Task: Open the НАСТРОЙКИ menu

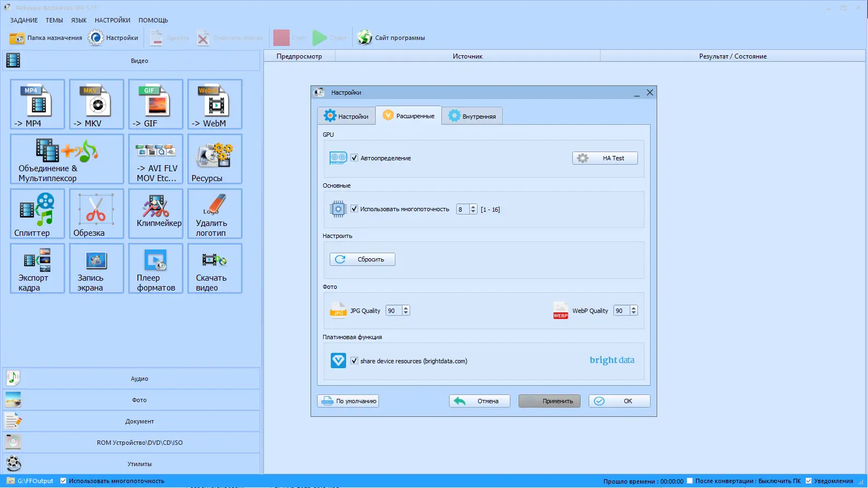Action: click(112, 20)
